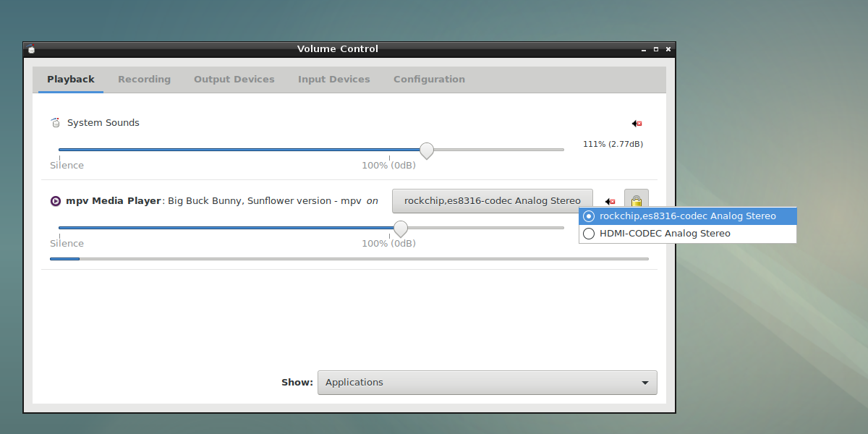
Task: Click the rockchip,es8316-codec output device button
Action: tap(492, 201)
